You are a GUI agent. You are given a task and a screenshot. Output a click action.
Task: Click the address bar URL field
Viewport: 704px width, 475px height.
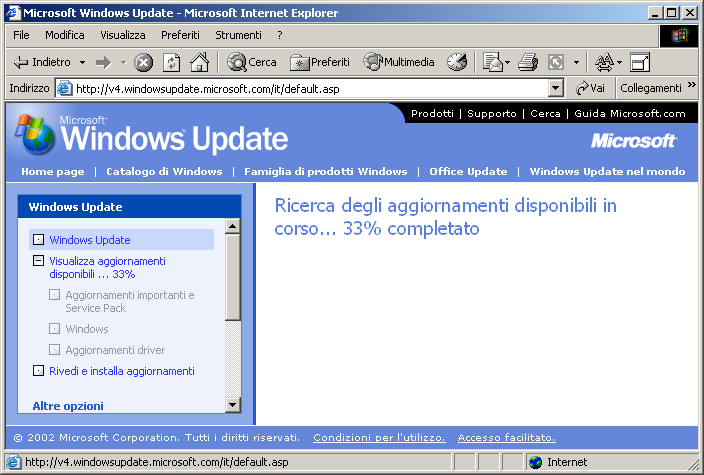pyautogui.click(x=310, y=89)
